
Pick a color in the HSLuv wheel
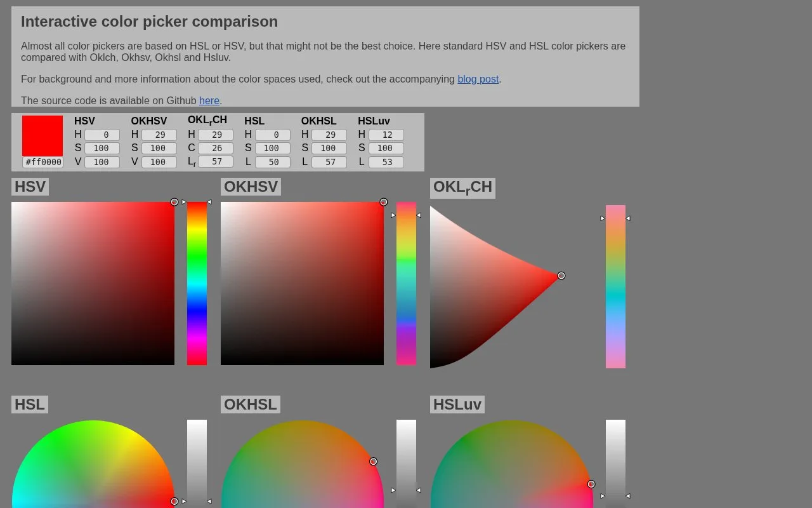(x=511, y=464)
